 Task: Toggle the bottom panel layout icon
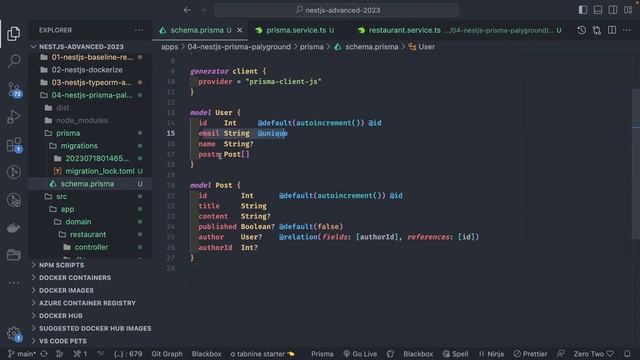[x=598, y=10]
